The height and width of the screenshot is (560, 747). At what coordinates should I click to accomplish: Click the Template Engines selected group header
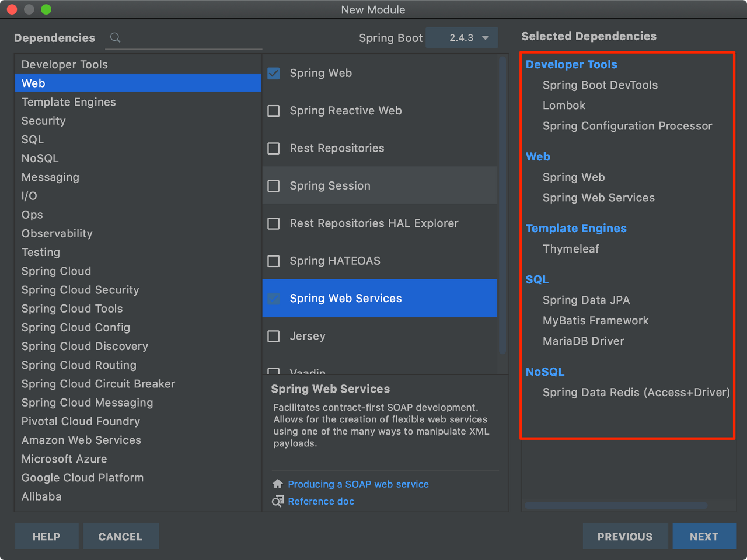(576, 229)
